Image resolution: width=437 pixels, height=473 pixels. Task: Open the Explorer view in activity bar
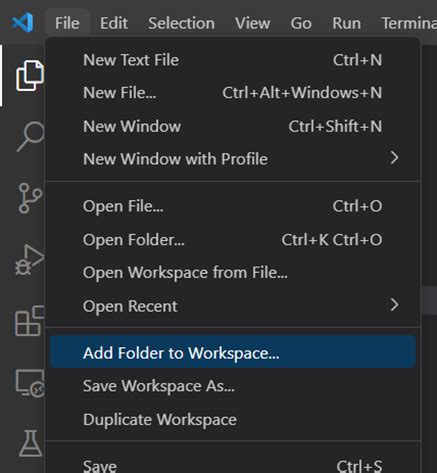coord(30,76)
